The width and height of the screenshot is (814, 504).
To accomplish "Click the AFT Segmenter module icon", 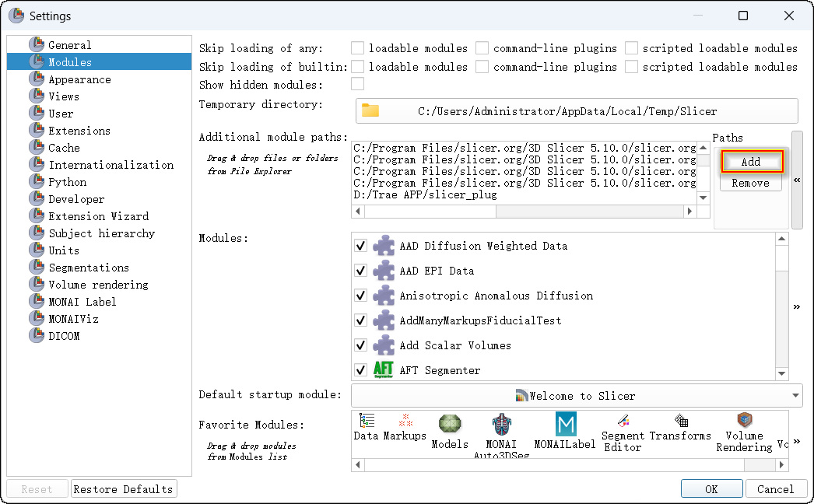I will [x=384, y=369].
